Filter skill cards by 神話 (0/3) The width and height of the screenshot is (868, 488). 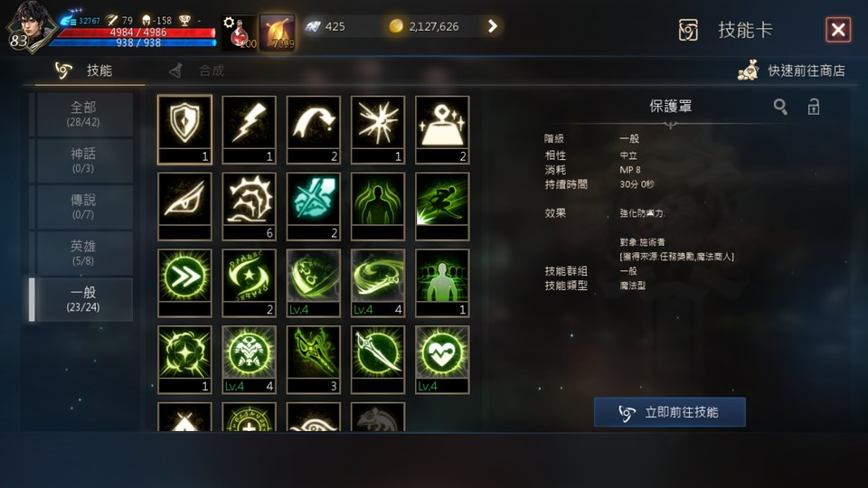point(83,161)
